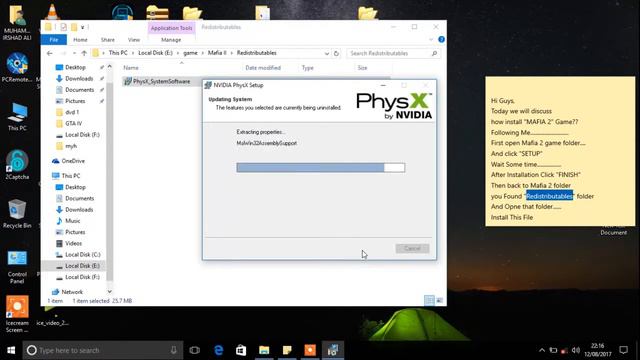Launch 2Captcha from the desktop

(17, 165)
